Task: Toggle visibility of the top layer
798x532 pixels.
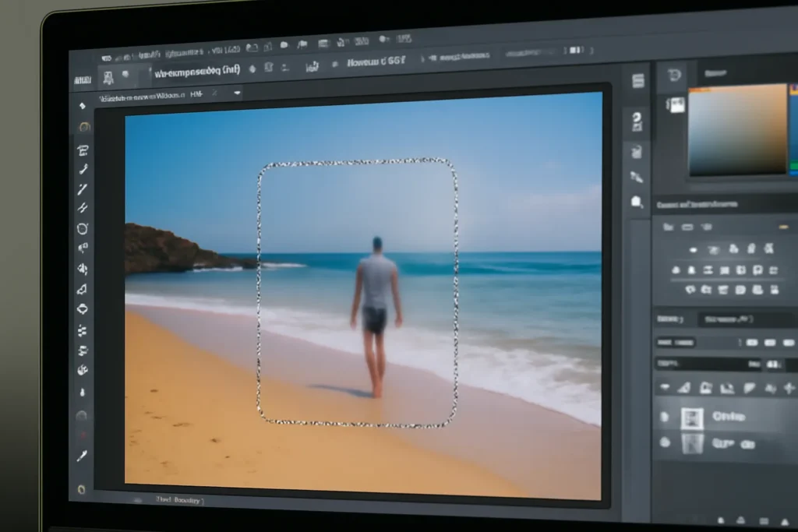Action: pyautogui.click(x=665, y=417)
